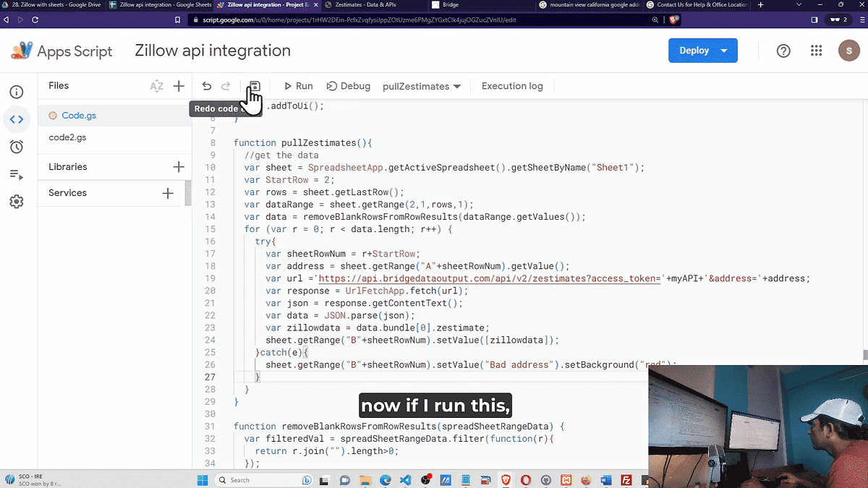
Task: Add a new file with plus icon
Action: pyautogui.click(x=179, y=86)
